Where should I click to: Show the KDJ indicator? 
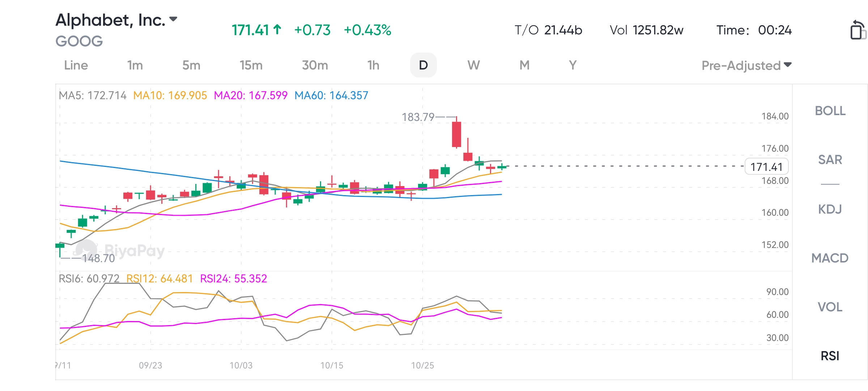[x=830, y=209]
